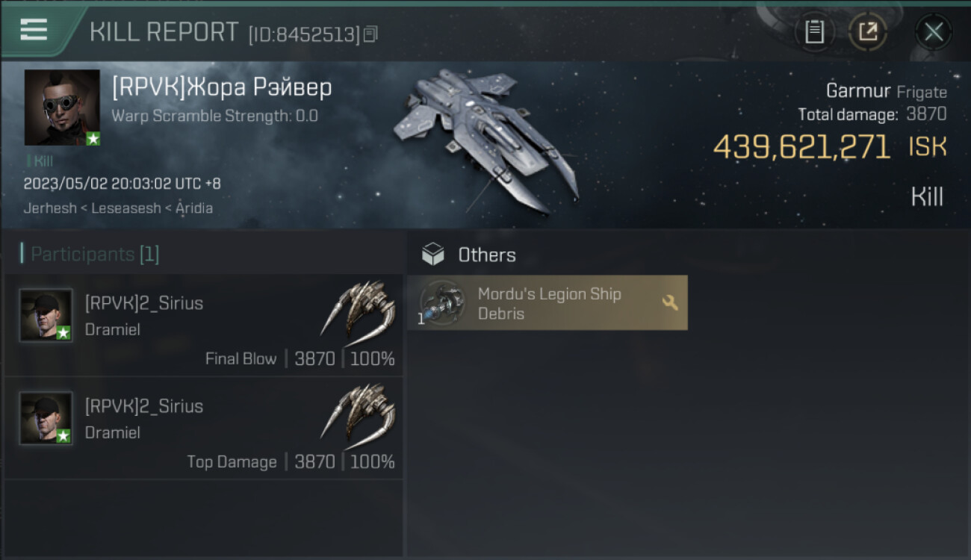Close the kill report window

pyautogui.click(x=933, y=31)
